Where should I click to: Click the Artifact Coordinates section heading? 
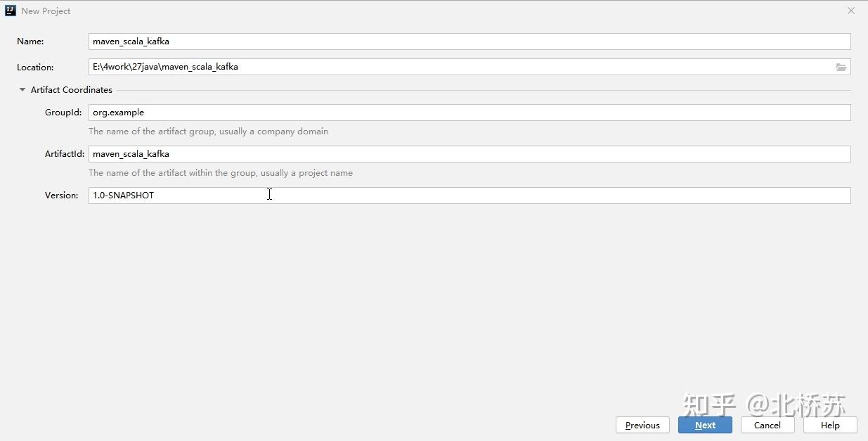72,90
